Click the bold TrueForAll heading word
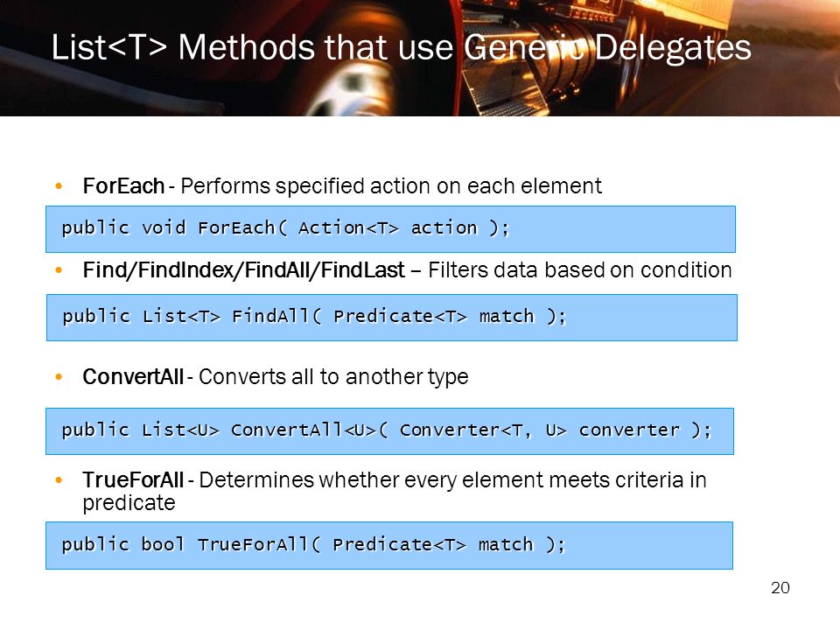The width and height of the screenshot is (840, 630). click(133, 480)
